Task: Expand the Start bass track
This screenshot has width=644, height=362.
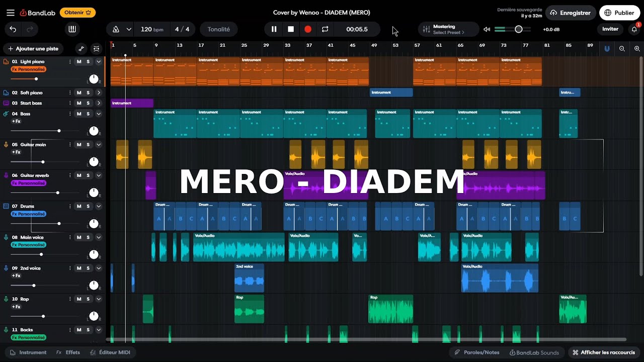Action: (99, 103)
